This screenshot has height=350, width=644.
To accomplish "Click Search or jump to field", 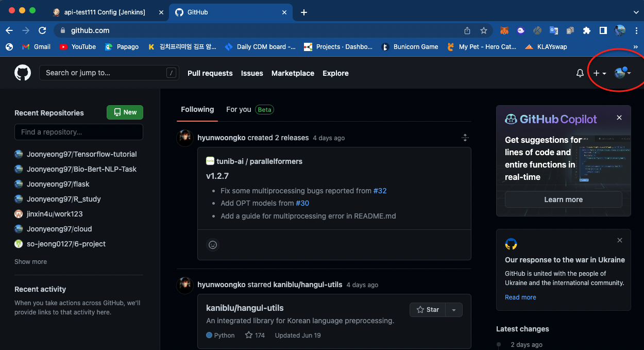I will (x=109, y=73).
